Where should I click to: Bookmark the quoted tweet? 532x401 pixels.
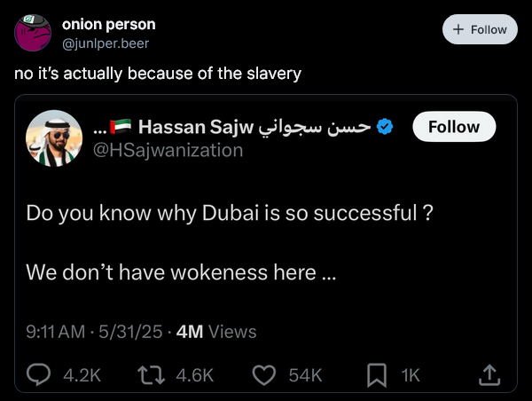coord(378,375)
